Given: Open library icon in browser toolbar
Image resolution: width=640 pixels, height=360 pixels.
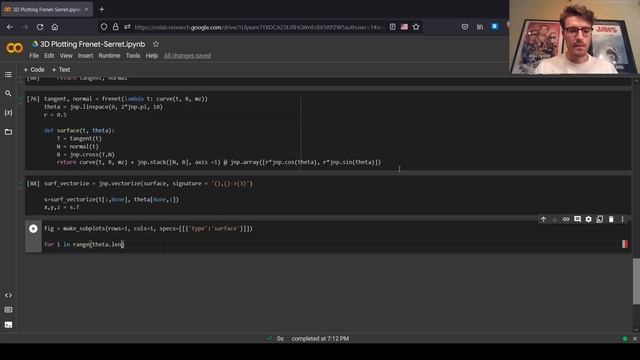Looking at the screenshot, I should (x=480, y=27).
